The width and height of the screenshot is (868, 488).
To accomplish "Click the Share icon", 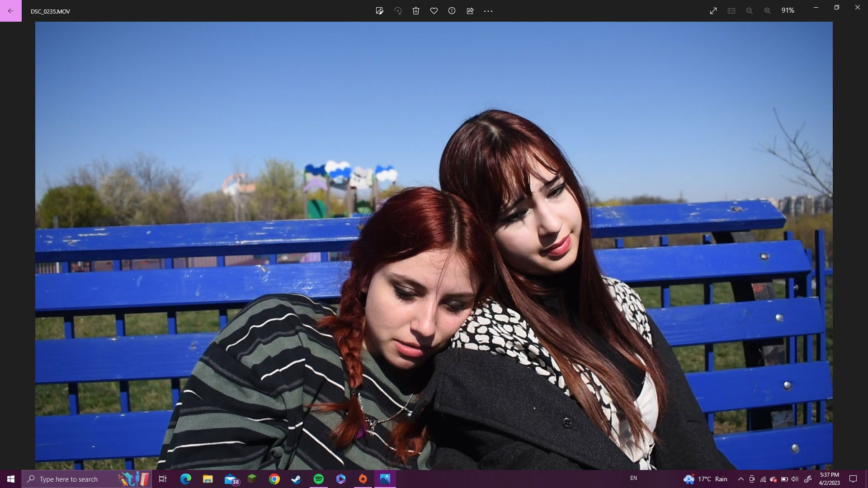I will coord(470,11).
